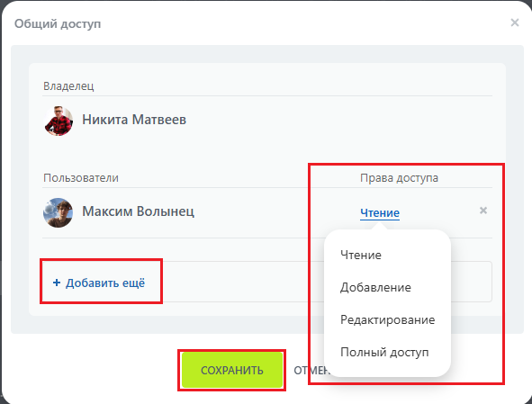The width and height of the screenshot is (532, 404).
Task: Remove Максим Волынец from shared users
Action: point(483,211)
